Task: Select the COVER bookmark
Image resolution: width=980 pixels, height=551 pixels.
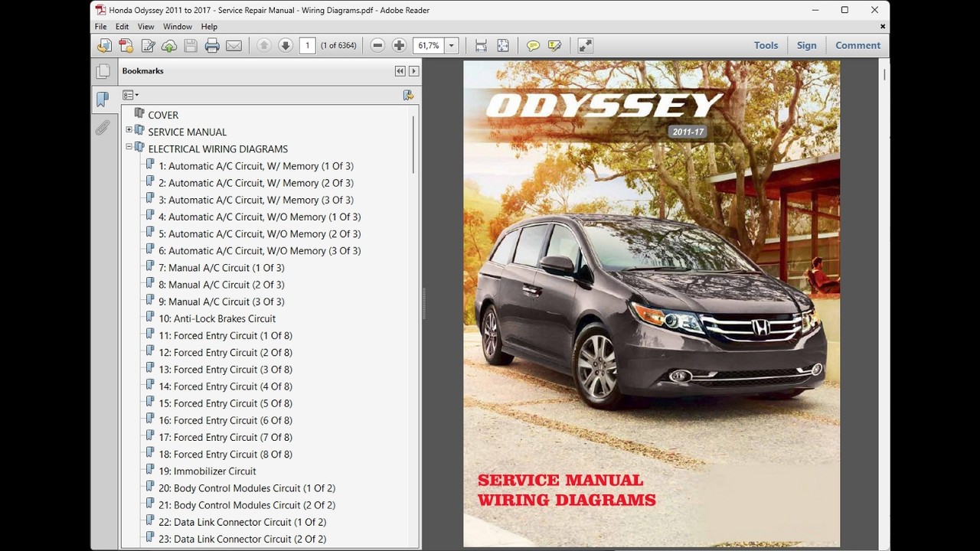Action: (x=163, y=115)
